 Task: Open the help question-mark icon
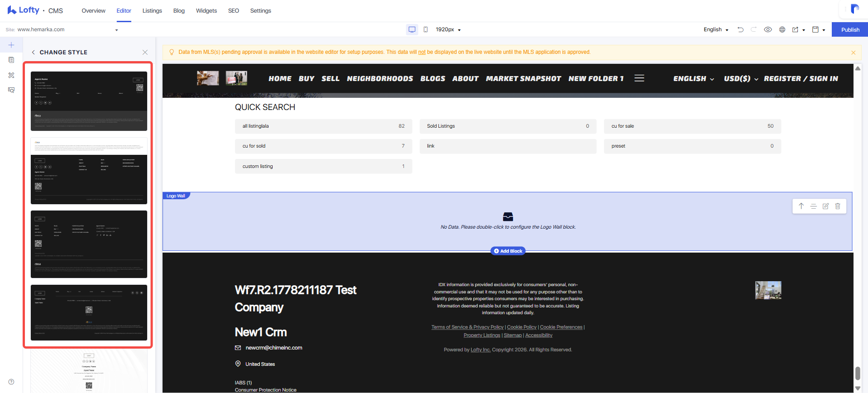click(11, 382)
